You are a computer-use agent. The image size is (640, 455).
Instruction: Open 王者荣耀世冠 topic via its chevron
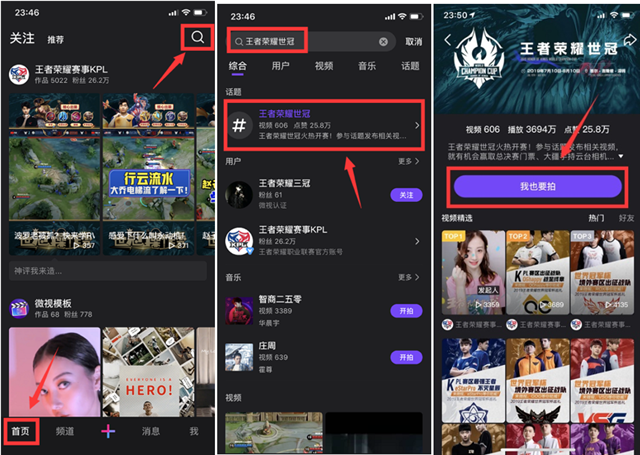[417, 125]
